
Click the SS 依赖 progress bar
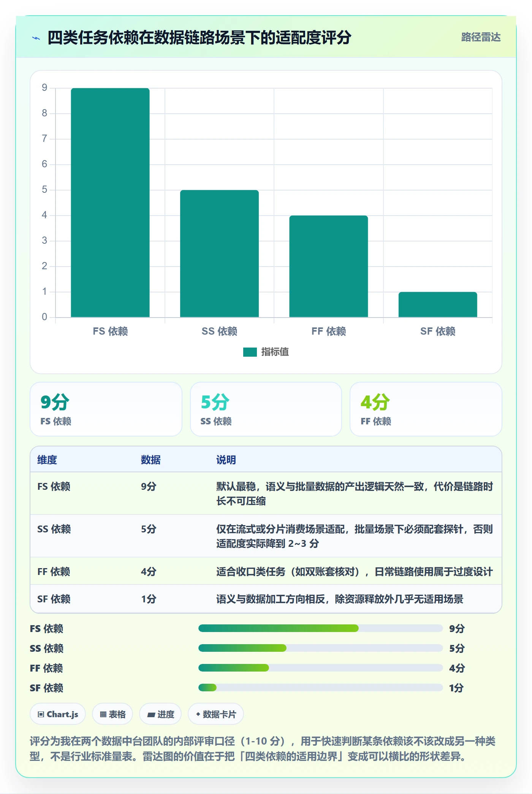[x=320, y=648]
